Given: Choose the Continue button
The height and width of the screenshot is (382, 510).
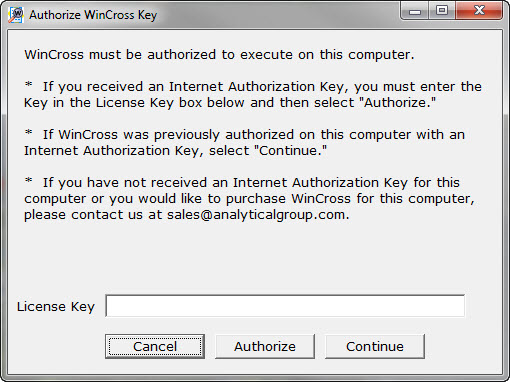Looking at the screenshot, I should [x=375, y=346].
